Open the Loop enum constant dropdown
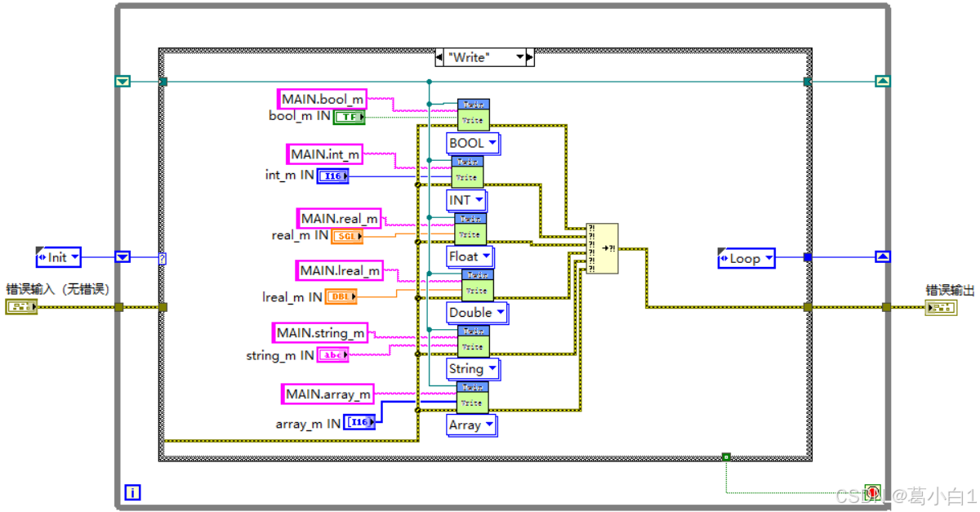The width and height of the screenshot is (980, 512). [746, 258]
